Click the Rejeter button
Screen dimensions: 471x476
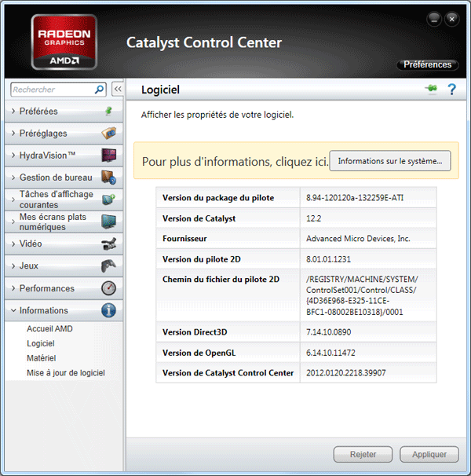tap(363, 454)
